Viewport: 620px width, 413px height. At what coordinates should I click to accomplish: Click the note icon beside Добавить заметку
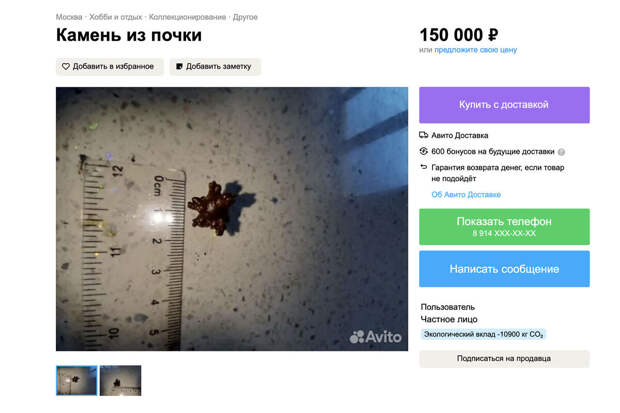tap(179, 66)
